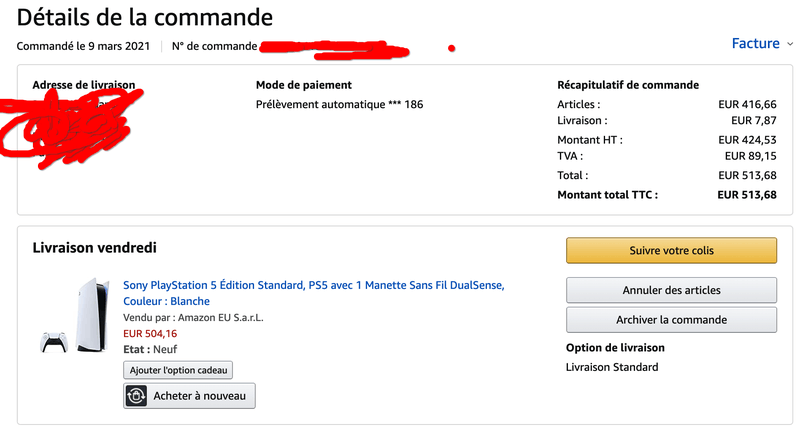Click the red EUR 504,16 item price
This screenshot has height=430, width=800.
[x=151, y=333]
